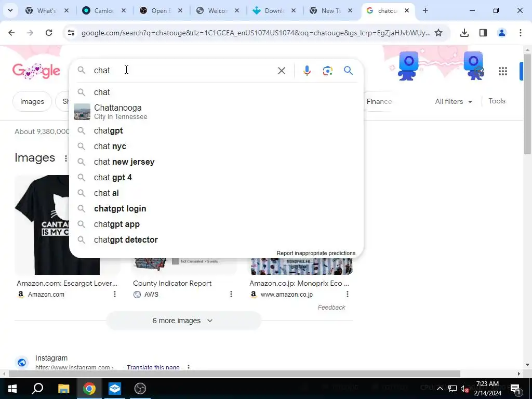Open the muted volume tray icon

pyautogui.click(x=464, y=389)
